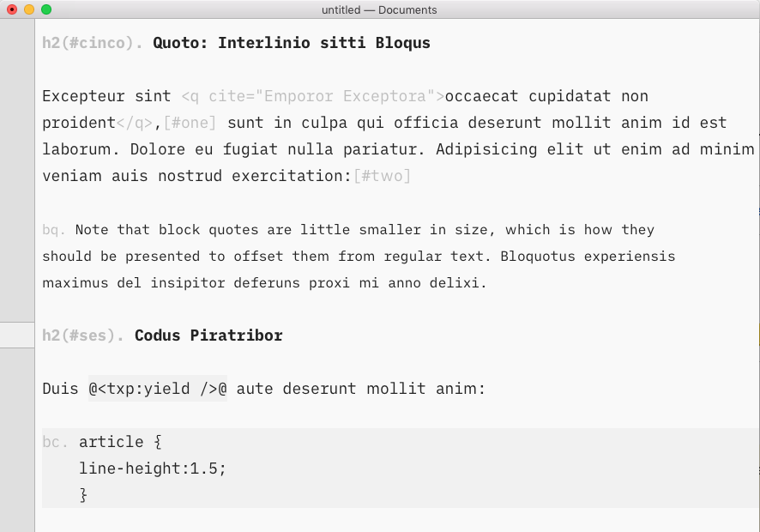Click the 'bc.' block code marker
760x532 pixels.
click(54, 442)
